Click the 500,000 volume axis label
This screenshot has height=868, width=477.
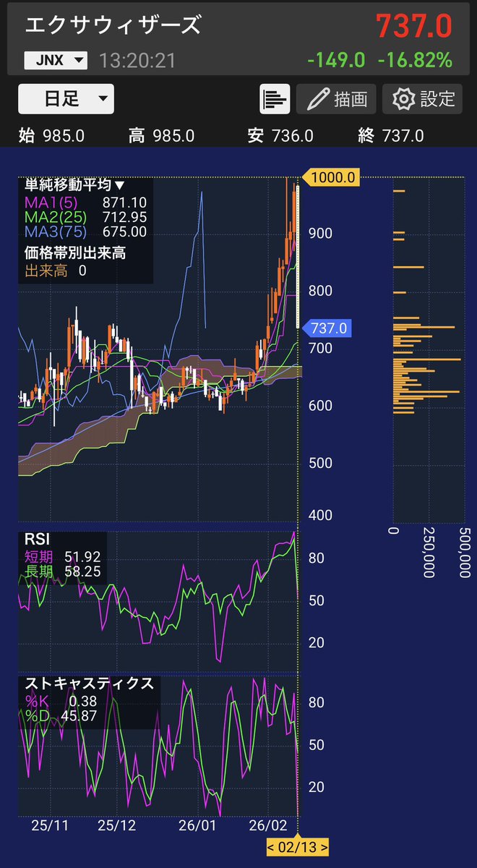coord(463,551)
